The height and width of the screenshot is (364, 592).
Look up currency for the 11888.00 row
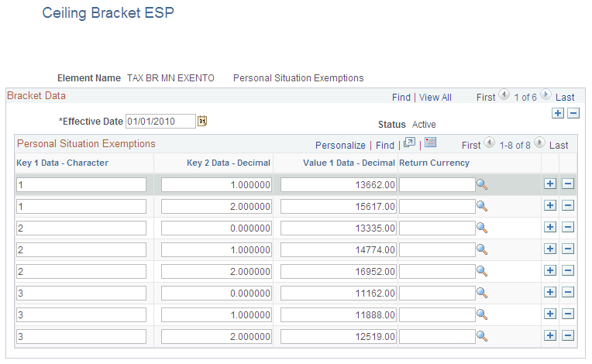coord(482,314)
